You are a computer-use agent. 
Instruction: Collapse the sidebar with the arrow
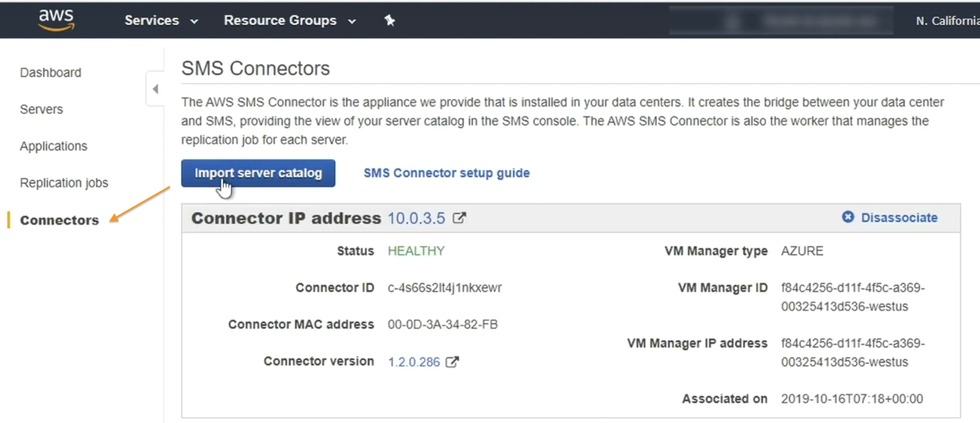coord(155,89)
